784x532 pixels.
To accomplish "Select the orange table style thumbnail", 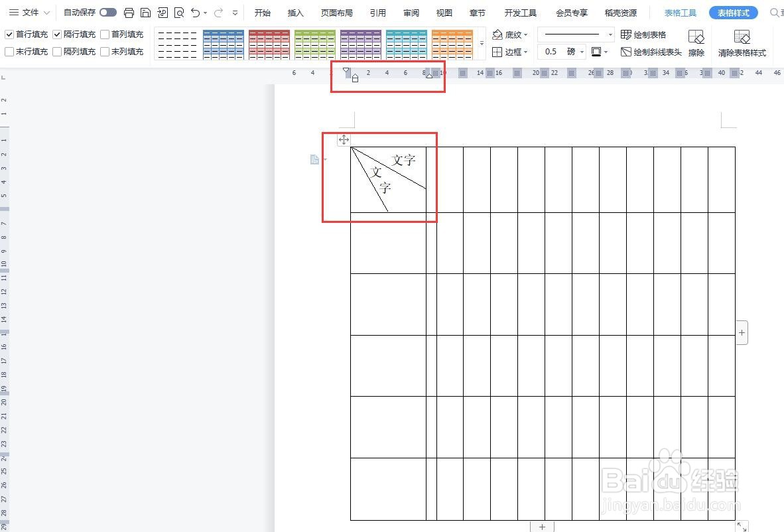I will 452,43.
